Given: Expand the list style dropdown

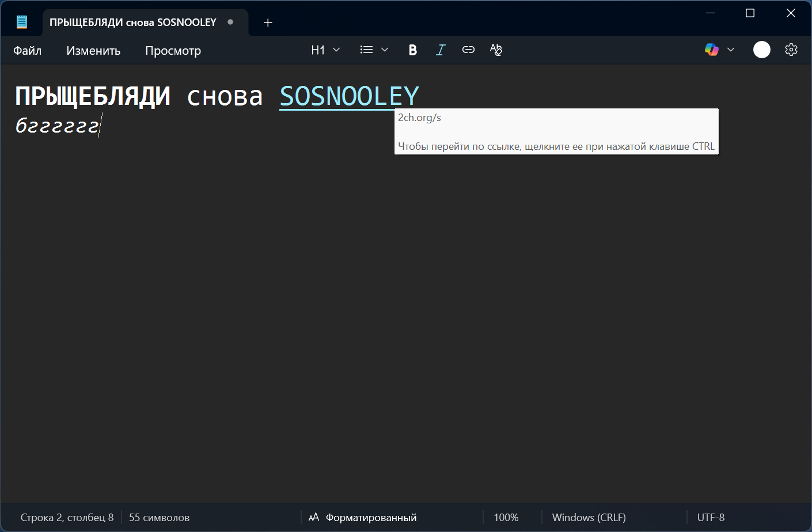Looking at the screenshot, I should tap(374, 50).
